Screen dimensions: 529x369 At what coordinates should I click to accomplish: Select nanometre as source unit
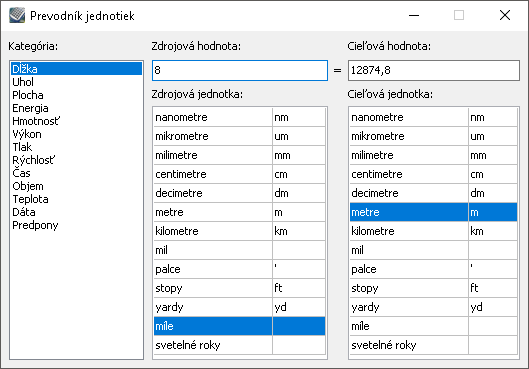[240, 117]
